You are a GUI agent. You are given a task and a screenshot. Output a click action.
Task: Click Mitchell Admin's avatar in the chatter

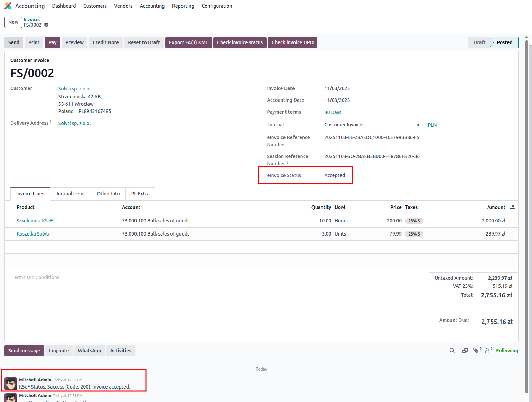click(x=11, y=383)
